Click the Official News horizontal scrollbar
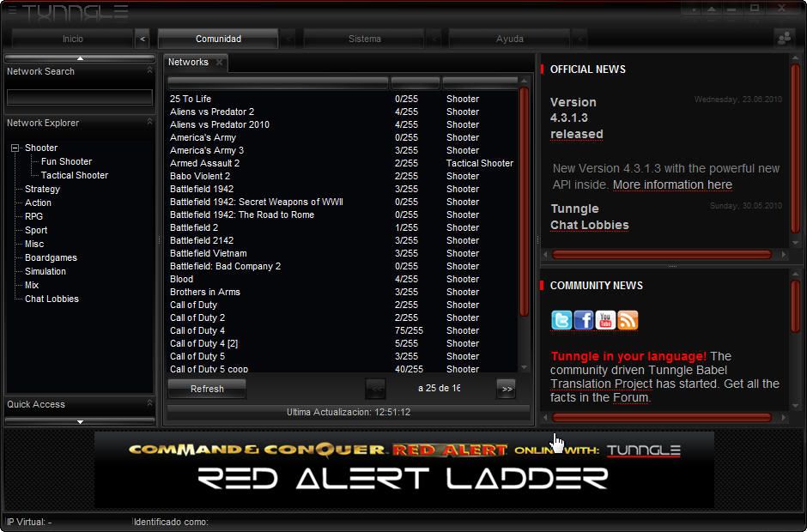Viewport: 807px width, 532px height. [x=662, y=254]
